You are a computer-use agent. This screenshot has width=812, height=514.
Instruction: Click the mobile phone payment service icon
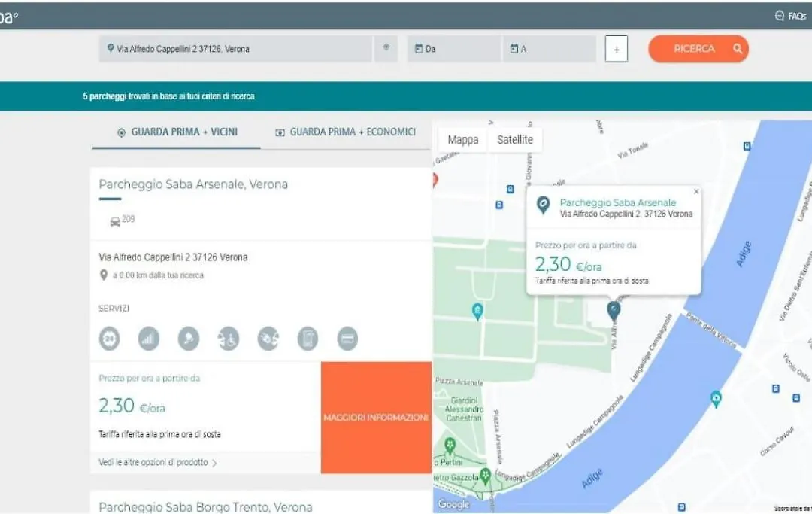308,339
